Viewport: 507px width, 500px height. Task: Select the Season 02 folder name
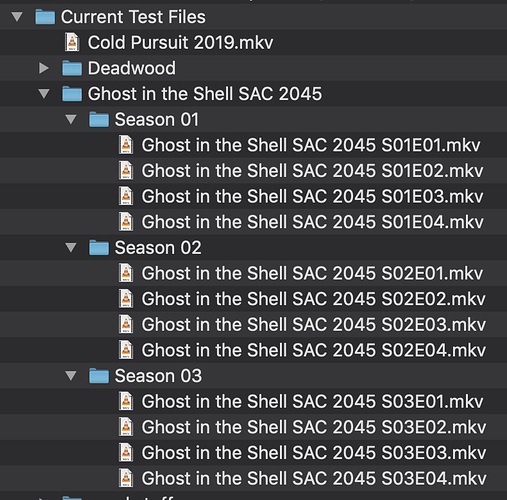pyautogui.click(x=158, y=248)
